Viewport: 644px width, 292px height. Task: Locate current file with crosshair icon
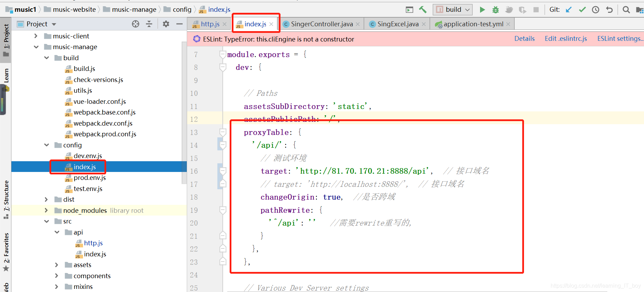[x=136, y=24]
